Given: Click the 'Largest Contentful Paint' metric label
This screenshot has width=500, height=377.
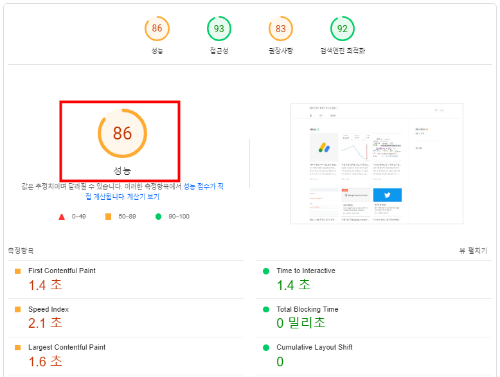Looking at the screenshot, I should (67, 347).
